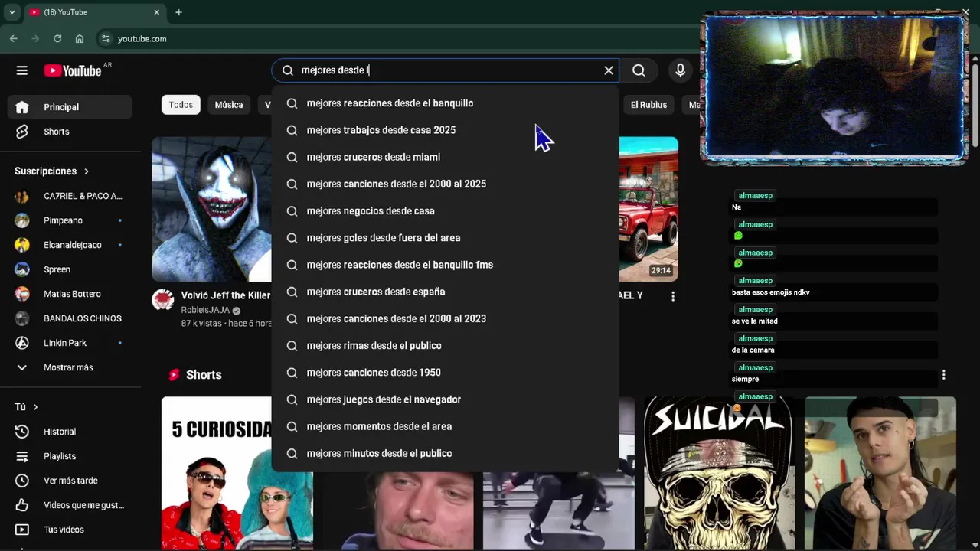
Task: Open the RobleisJAJA channel name link
Action: coord(205,310)
